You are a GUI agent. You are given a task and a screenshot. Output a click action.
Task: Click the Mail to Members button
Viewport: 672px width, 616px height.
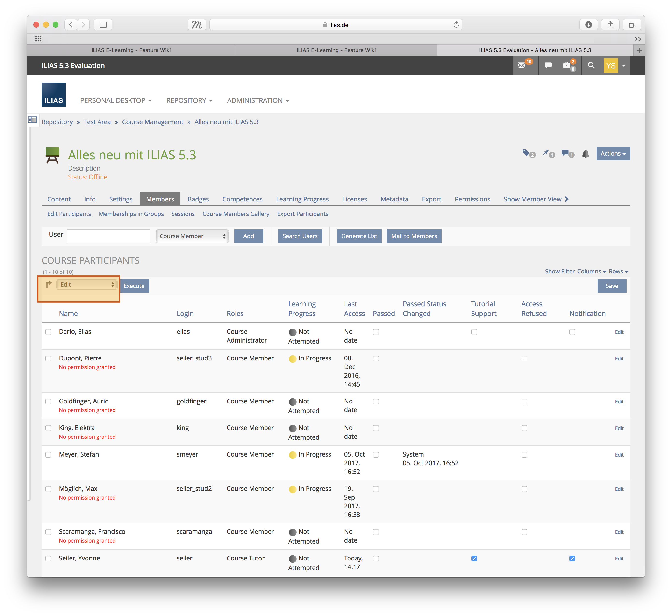click(x=414, y=236)
